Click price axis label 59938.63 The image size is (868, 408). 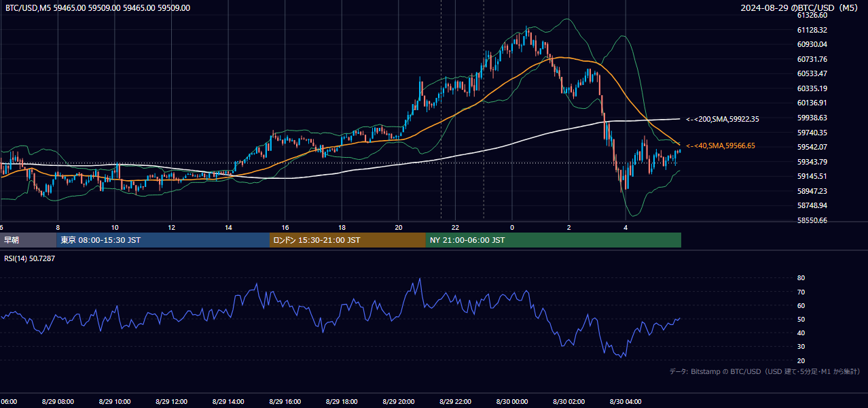click(812, 118)
